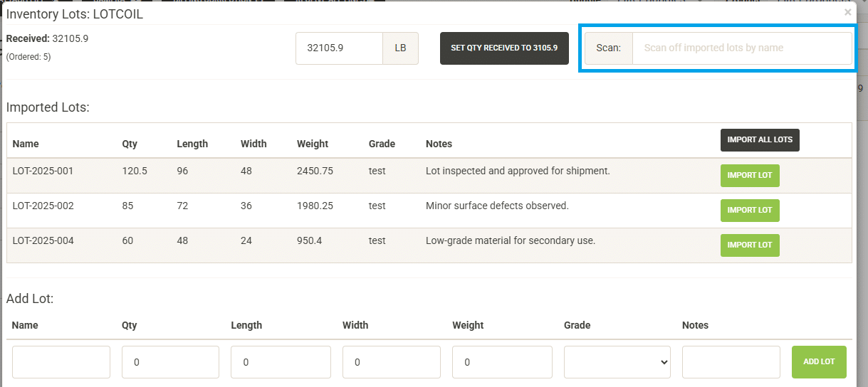Click the LB unit label
The image size is (868, 387).
(400, 48)
